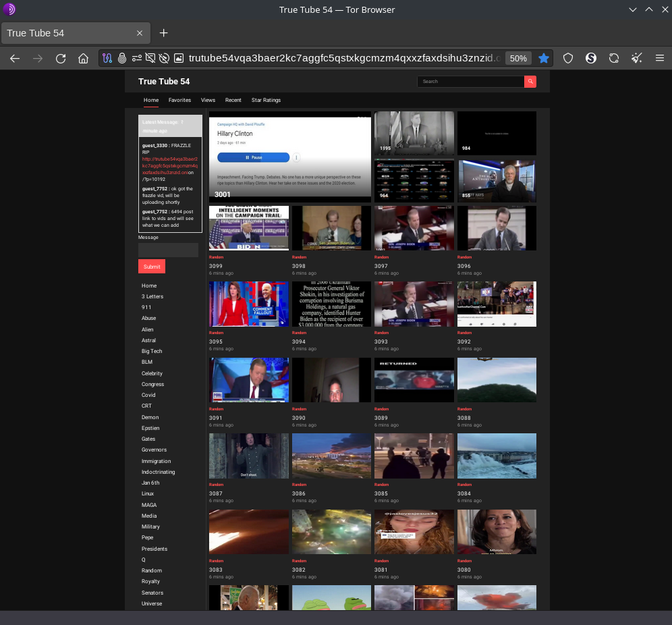The image size is (672, 625).
Task: Click the 3083 video title
Action: (x=216, y=570)
